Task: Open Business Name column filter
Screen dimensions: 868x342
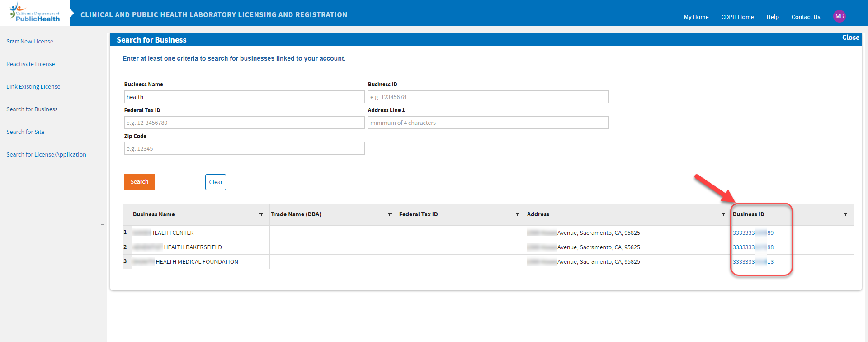Action: point(261,214)
